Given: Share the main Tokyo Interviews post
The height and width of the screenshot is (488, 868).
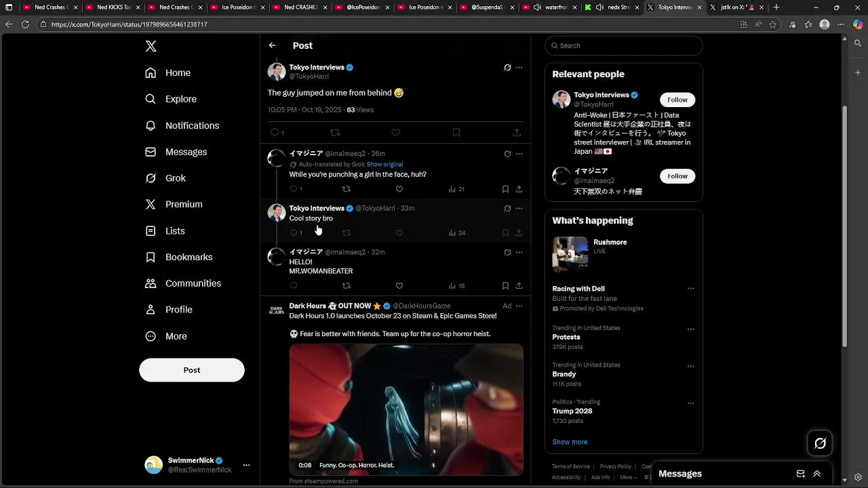Looking at the screenshot, I should pos(517,133).
